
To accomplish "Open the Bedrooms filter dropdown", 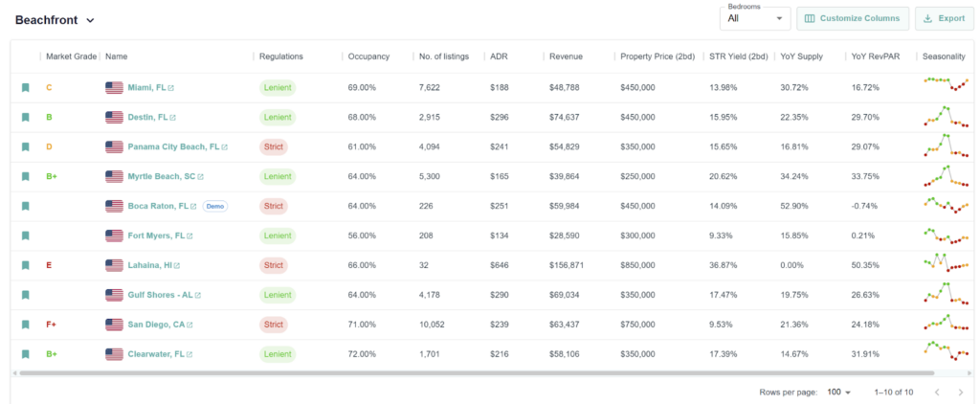I will pyautogui.click(x=755, y=18).
